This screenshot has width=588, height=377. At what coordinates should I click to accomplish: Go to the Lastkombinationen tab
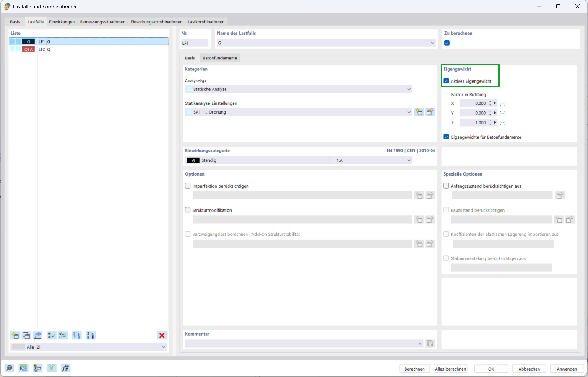click(206, 22)
